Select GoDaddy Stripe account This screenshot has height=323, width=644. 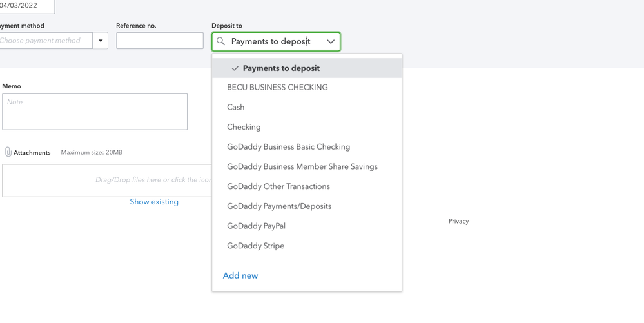coord(255,246)
